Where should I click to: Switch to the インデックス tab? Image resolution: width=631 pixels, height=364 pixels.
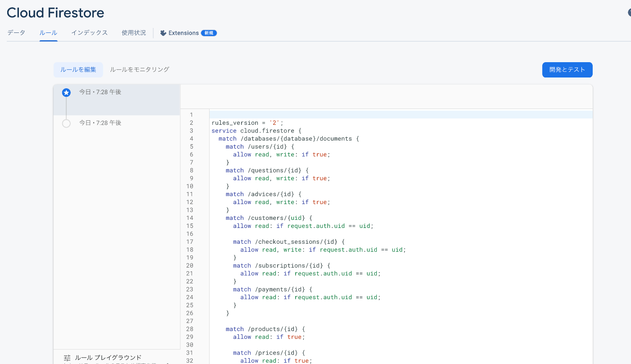click(x=89, y=33)
